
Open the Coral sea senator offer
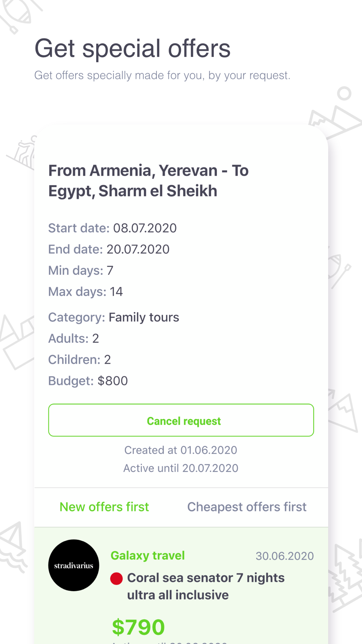tap(206, 586)
